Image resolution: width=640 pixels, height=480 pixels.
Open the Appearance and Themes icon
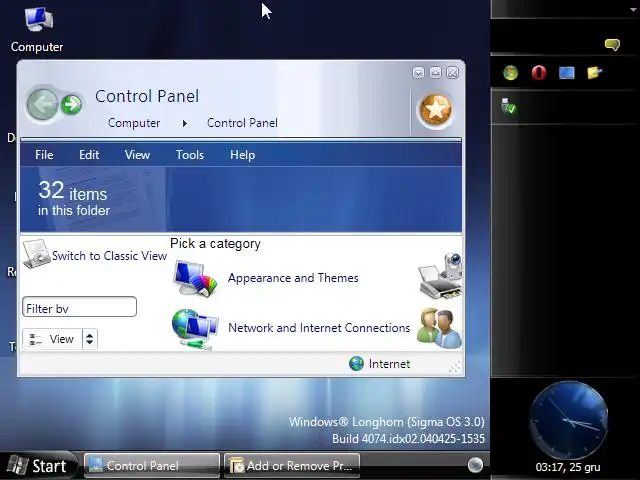pyautogui.click(x=195, y=278)
